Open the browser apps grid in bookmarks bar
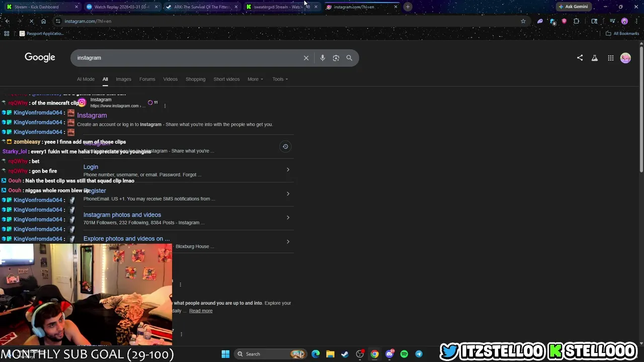Screen dimensions: 644x362 [x=7, y=34]
